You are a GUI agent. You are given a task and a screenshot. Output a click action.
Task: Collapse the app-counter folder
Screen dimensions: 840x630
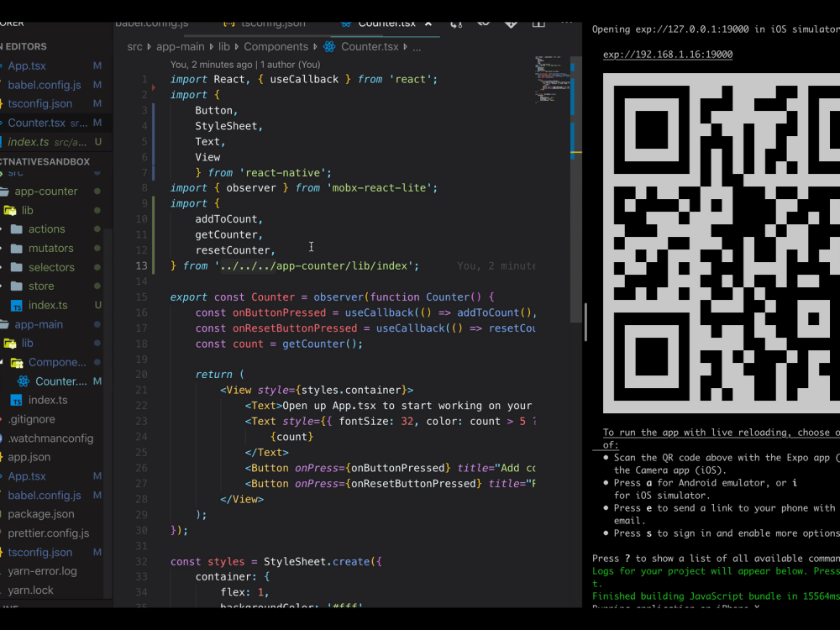[46, 192]
